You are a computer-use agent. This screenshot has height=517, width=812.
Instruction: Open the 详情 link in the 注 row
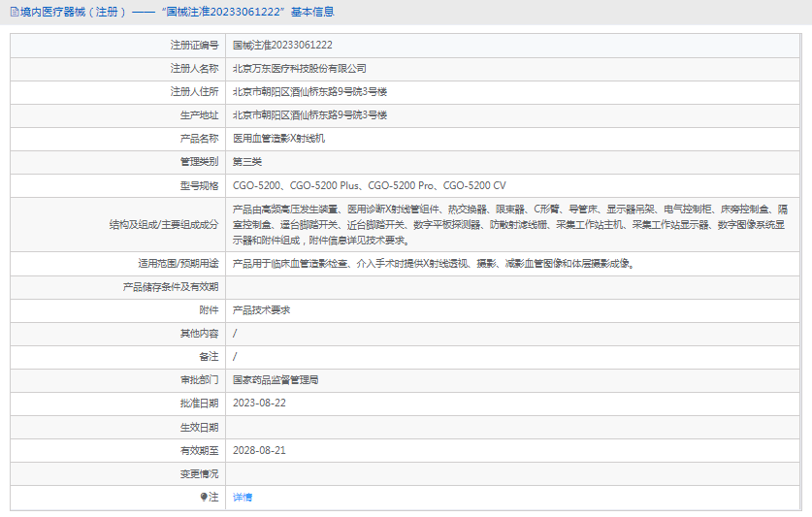tap(243, 498)
